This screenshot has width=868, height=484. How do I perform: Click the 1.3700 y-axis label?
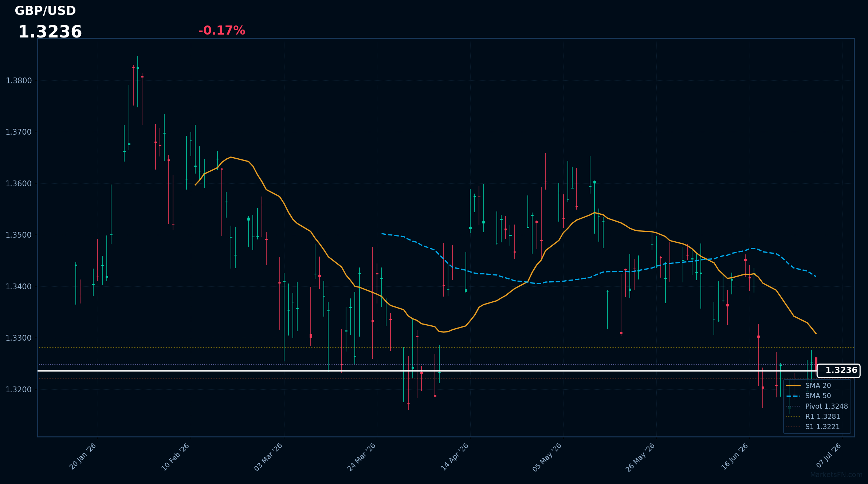click(x=19, y=132)
